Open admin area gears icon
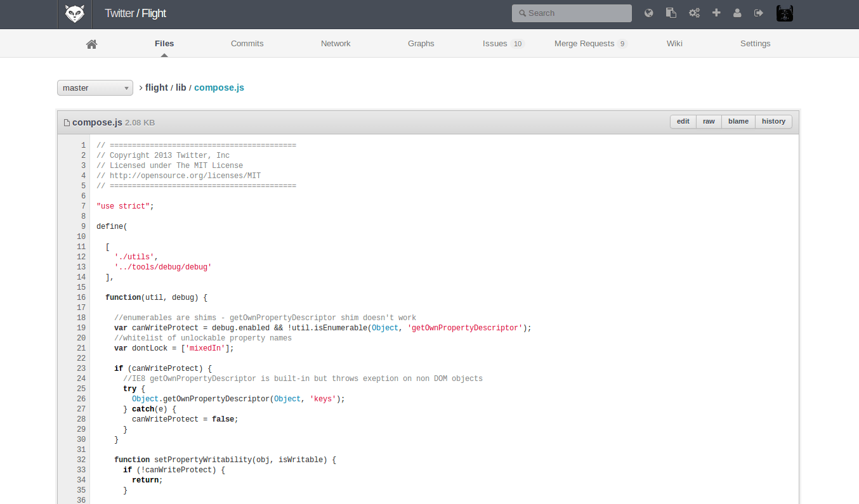 (694, 13)
